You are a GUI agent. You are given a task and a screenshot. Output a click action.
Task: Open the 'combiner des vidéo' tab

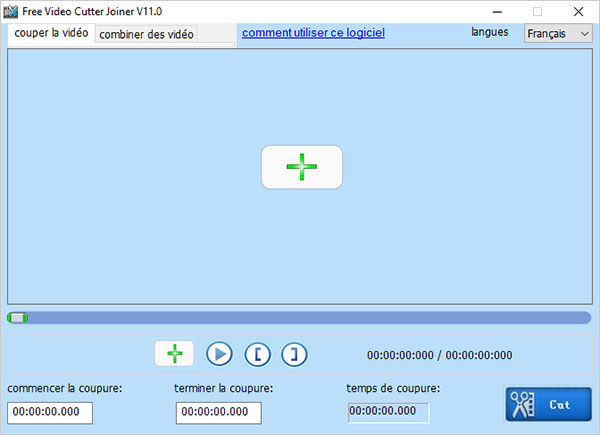click(x=146, y=34)
